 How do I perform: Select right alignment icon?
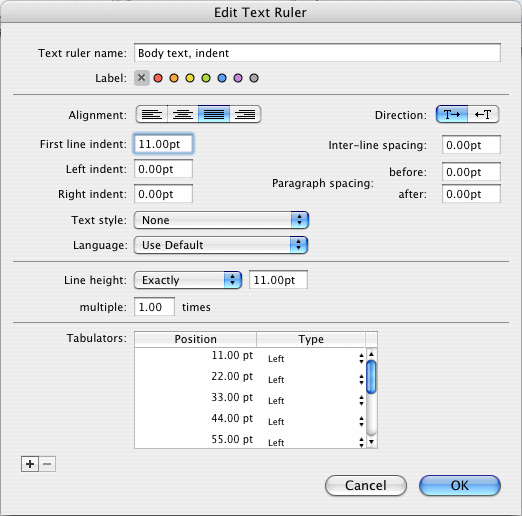coord(245,115)
